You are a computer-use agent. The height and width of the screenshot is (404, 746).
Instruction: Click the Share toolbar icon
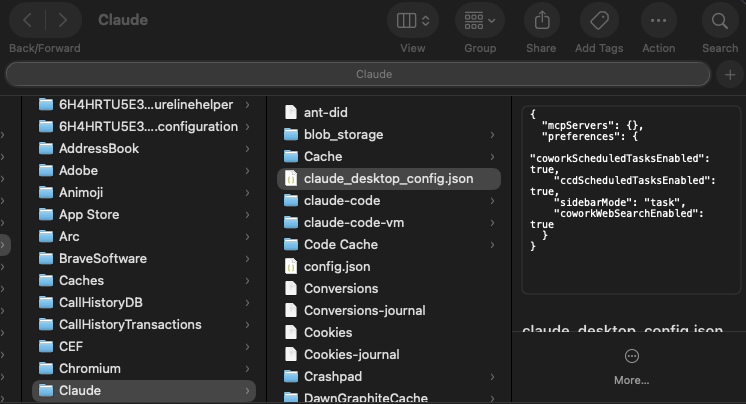pyautogui.click(x=541, y=20)
